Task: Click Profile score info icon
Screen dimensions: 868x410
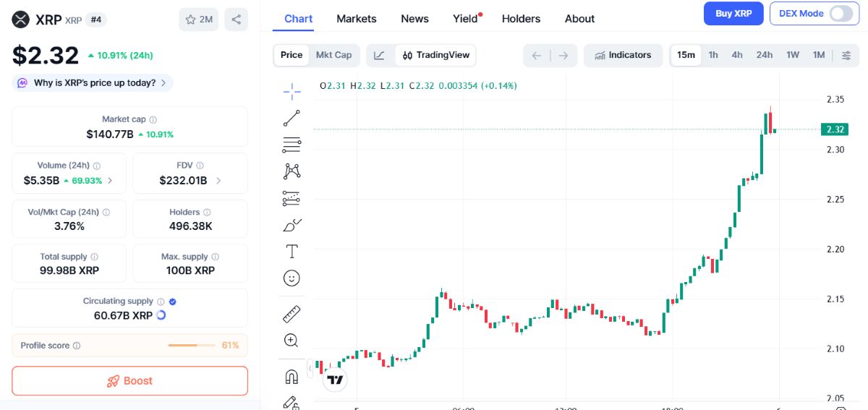Action: [77, 346]
